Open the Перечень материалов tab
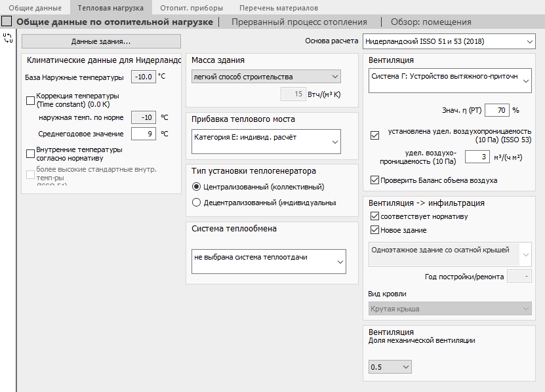Screen dimensions: 545x392 point(279,8)
